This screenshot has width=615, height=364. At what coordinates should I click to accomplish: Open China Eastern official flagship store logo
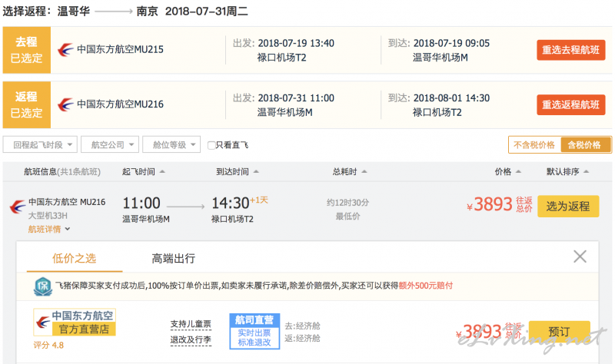coord(75,322)
